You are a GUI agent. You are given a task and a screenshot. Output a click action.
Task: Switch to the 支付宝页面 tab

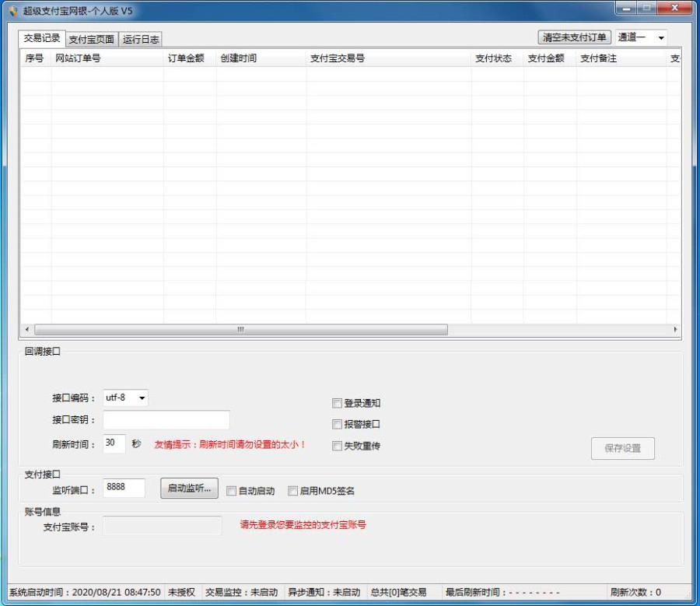[x=90, y=39]
